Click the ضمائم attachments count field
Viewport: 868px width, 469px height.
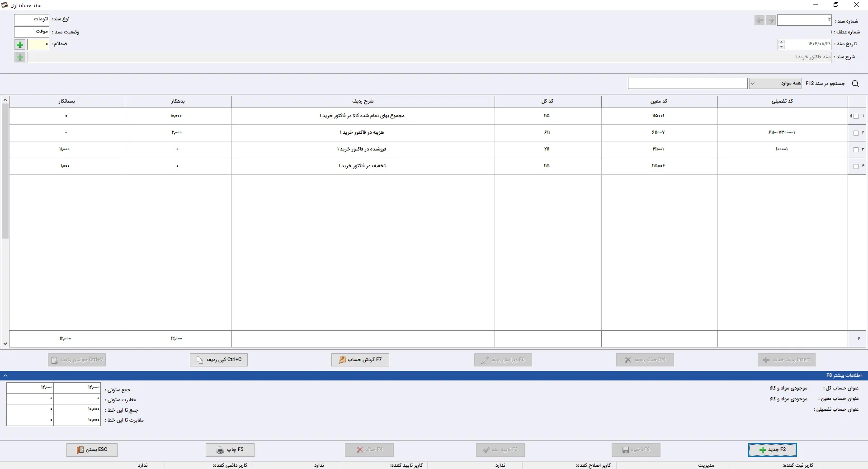38,44
